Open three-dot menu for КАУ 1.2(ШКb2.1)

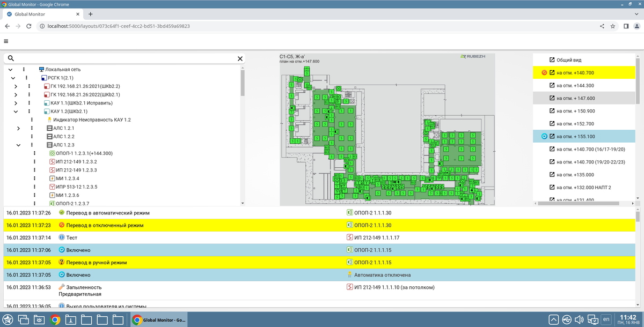coord(29,112)
